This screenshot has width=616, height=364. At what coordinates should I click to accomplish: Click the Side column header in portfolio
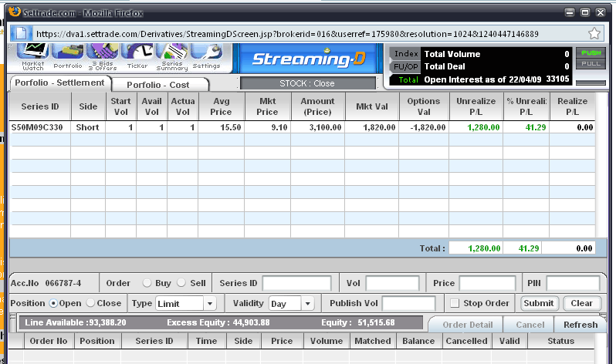[x=88, y=106]
